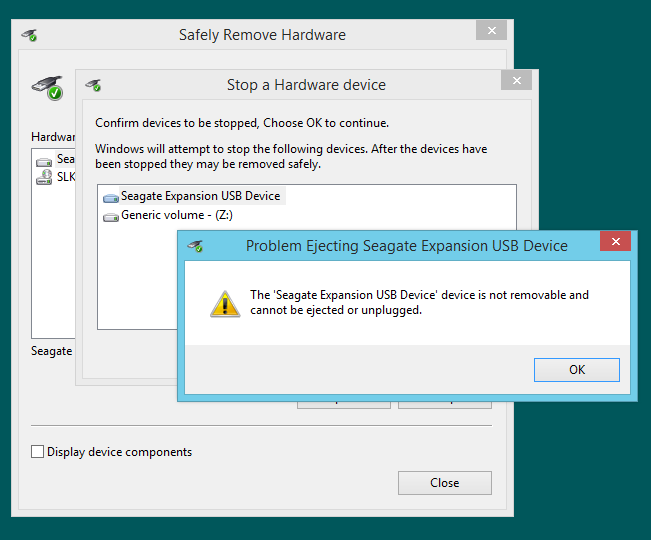The width and height of the screenshot is (651, 540).
Task: Click the error message text about not removable
Action: (419, 303)
